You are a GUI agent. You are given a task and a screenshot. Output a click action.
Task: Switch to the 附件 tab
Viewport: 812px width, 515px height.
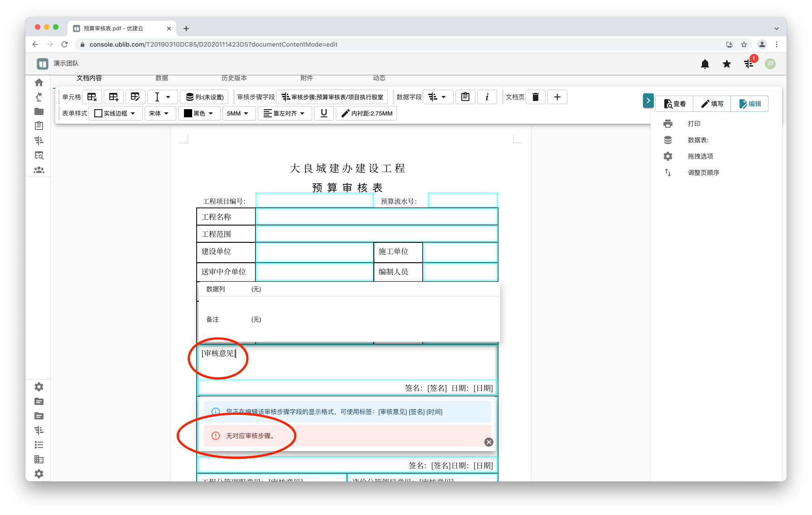tap(306, 78)
